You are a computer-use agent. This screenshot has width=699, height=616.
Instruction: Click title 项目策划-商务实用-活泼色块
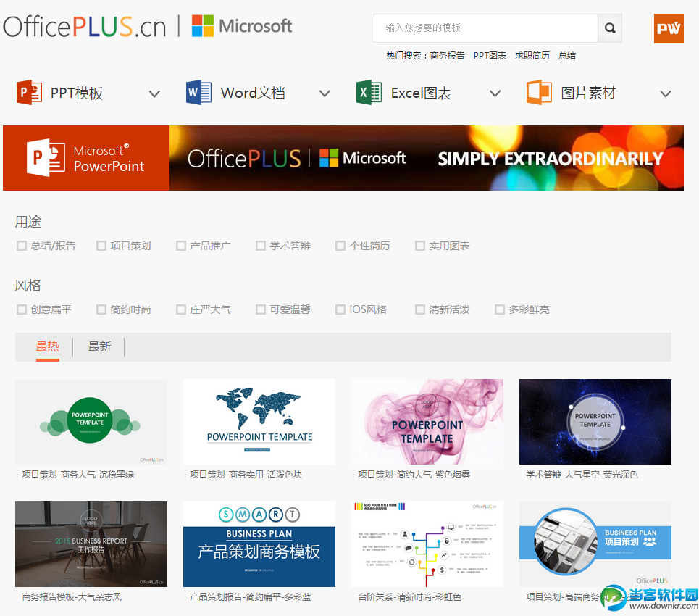[246, 475]
